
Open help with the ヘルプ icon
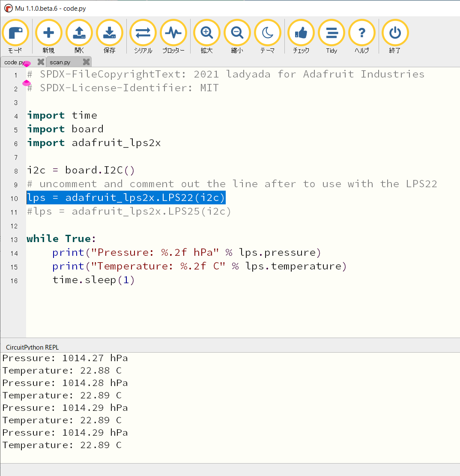point(362,33)
